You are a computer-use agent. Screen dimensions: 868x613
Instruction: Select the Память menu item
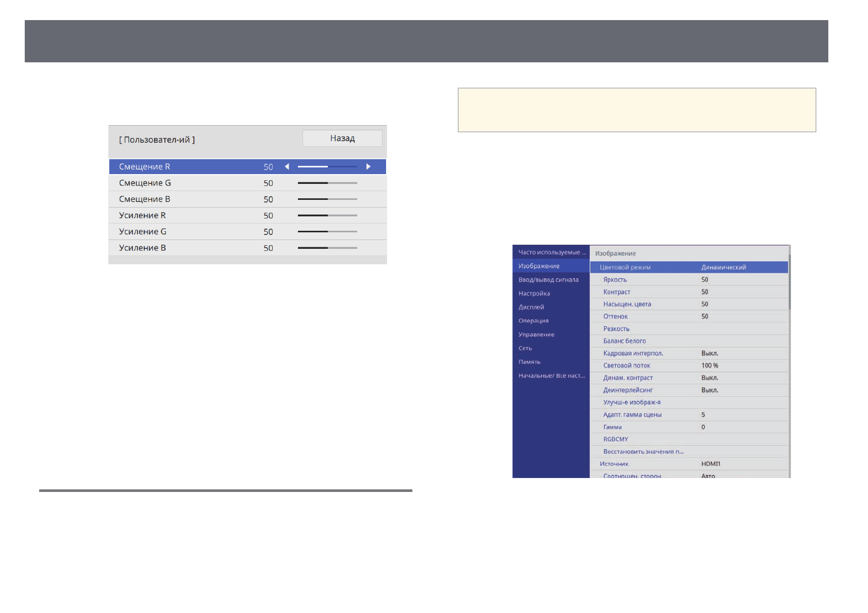[x=529, y=362]
